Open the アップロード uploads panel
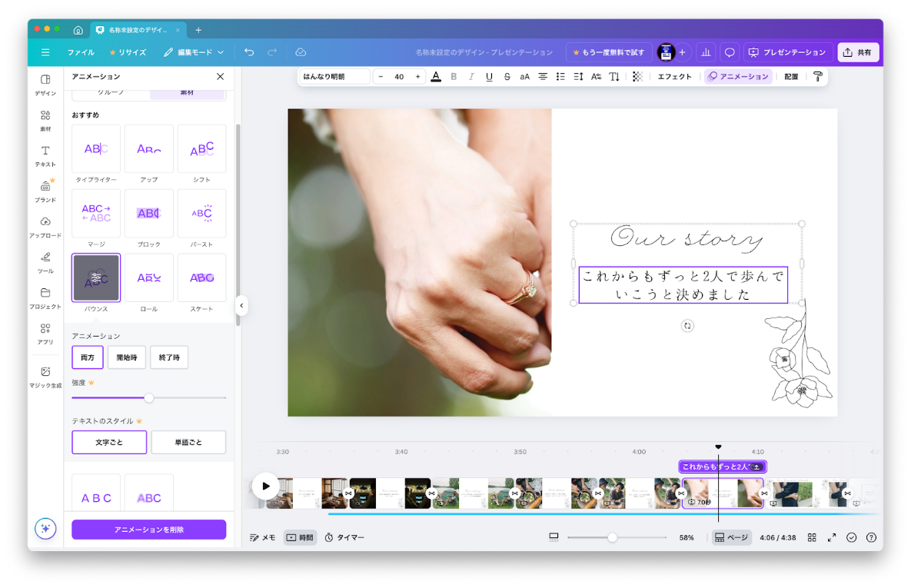Viewport: 911px width, 588px height. (45, 227)
